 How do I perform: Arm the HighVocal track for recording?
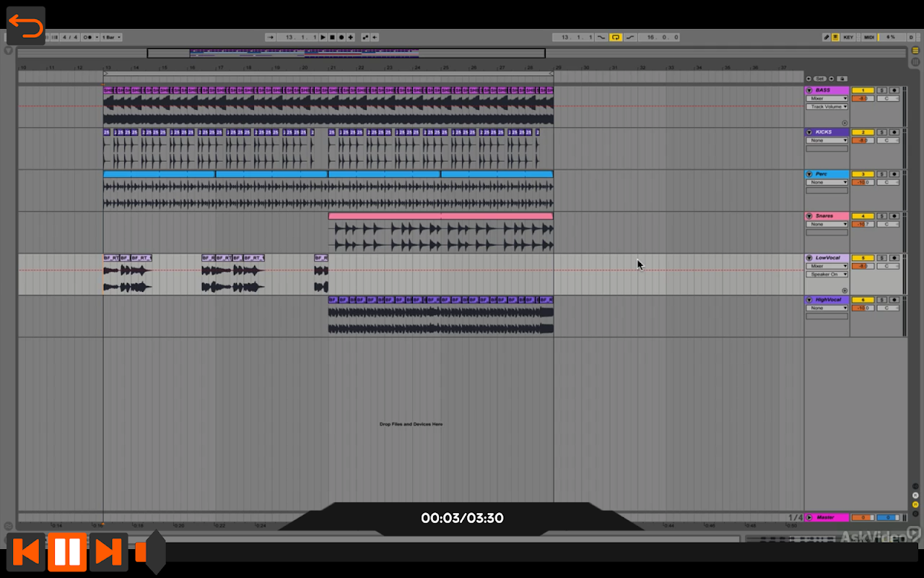[x=894, y=300]
